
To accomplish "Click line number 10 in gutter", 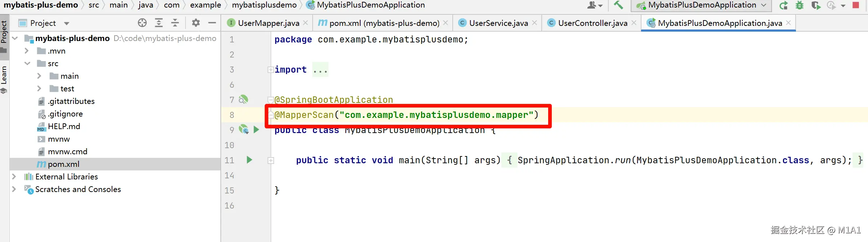I will [x=229, y=145].
